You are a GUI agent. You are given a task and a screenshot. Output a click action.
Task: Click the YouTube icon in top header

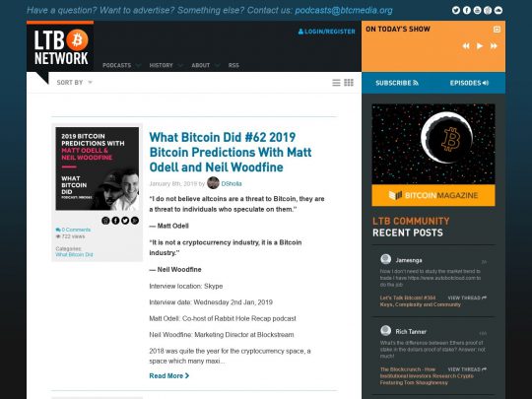coord(477,10)
